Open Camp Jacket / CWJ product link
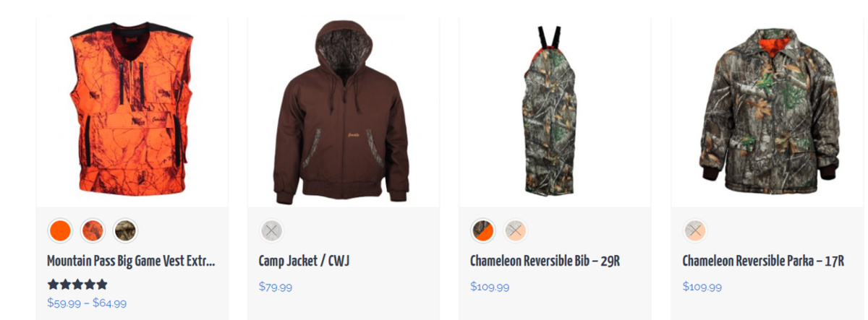This screenshot has height=320, width=868. (305, 261)
